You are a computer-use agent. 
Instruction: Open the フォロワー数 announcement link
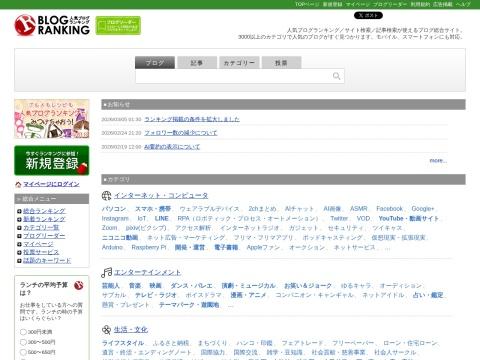pyautogui.click(x=181, y=133)
